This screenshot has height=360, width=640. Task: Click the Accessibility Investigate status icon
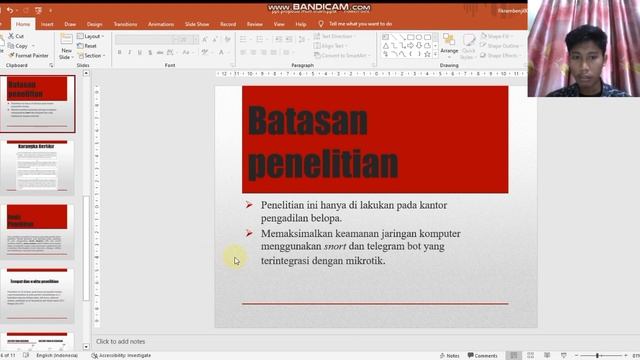(94, 356)
